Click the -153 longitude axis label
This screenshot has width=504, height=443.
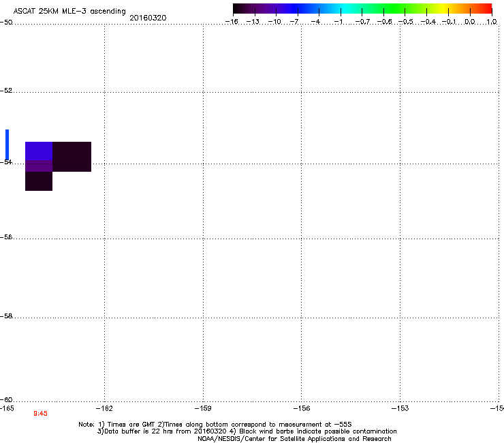coord(400,408)
